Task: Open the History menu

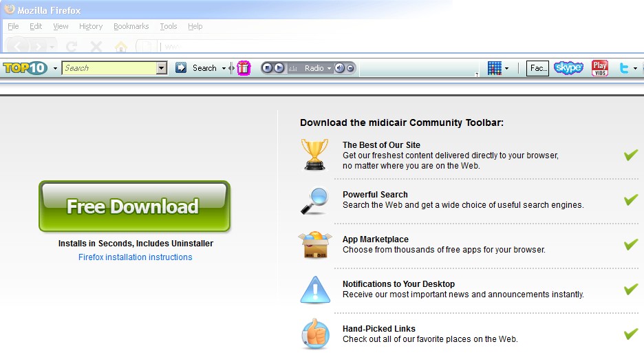Action: click(x=91, y=26)
